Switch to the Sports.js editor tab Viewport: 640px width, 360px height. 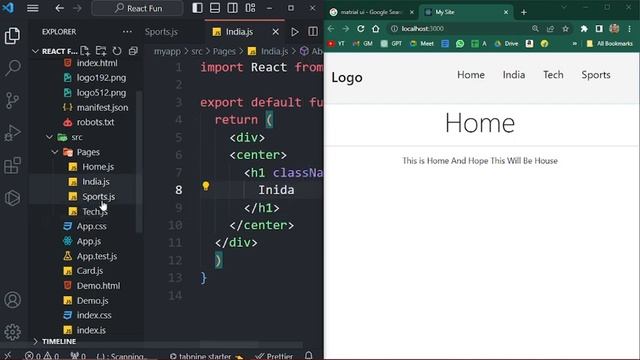[x=161, y=32]
